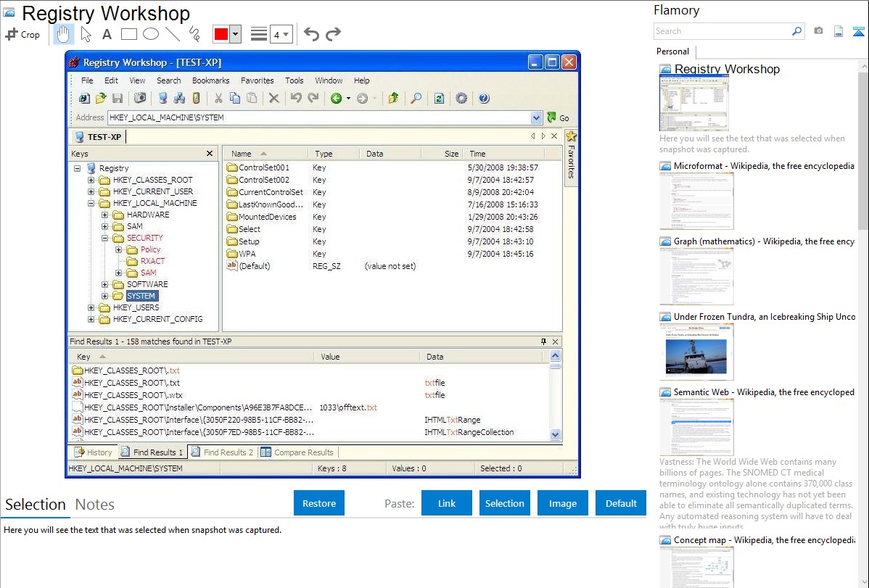Image resolution: width=869 pixels, height=588 pixels.
Task: Click the Find Results scrollbar down arrow
Action: pos(556,435)
